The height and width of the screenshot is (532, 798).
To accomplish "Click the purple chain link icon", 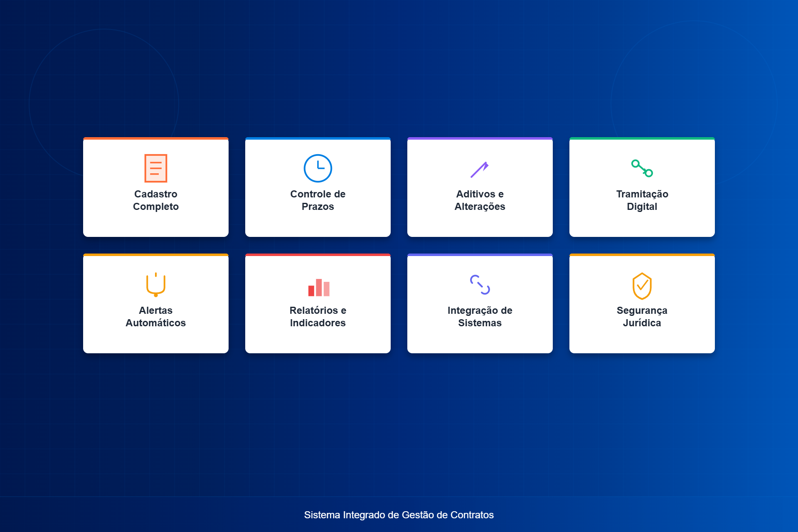I will 480,285.
